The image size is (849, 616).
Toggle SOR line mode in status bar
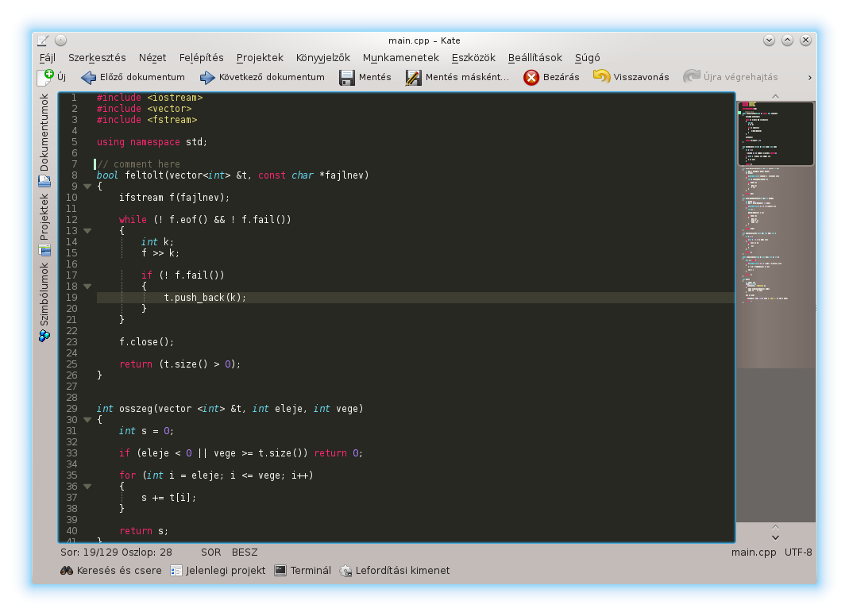point(210,552)
